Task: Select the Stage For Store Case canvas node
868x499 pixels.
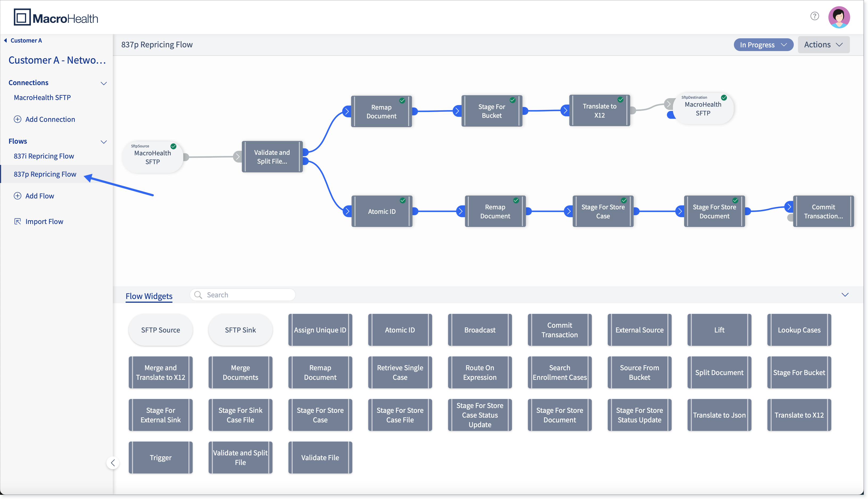Action: pyautogui.click(x=603, y=211)
